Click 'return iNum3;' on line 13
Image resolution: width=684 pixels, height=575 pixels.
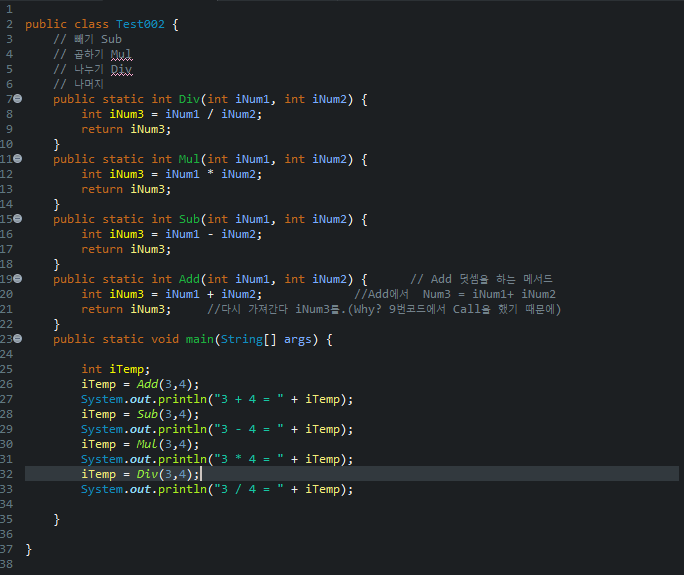click(x=126, y=189)
